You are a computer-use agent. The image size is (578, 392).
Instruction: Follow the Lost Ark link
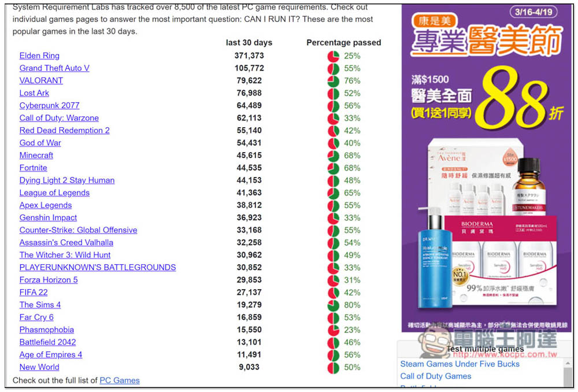(x=34, y=93)
